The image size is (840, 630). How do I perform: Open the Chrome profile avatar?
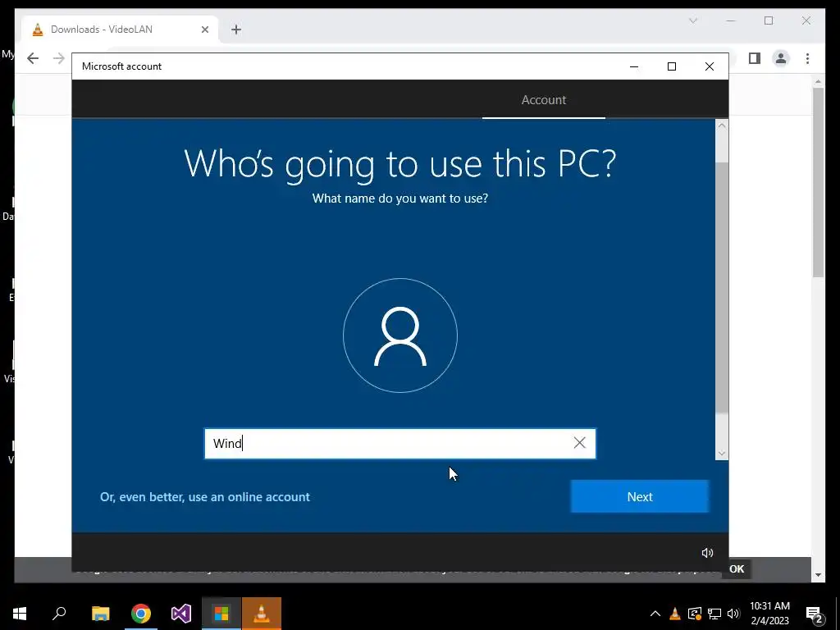coord(781,58)
